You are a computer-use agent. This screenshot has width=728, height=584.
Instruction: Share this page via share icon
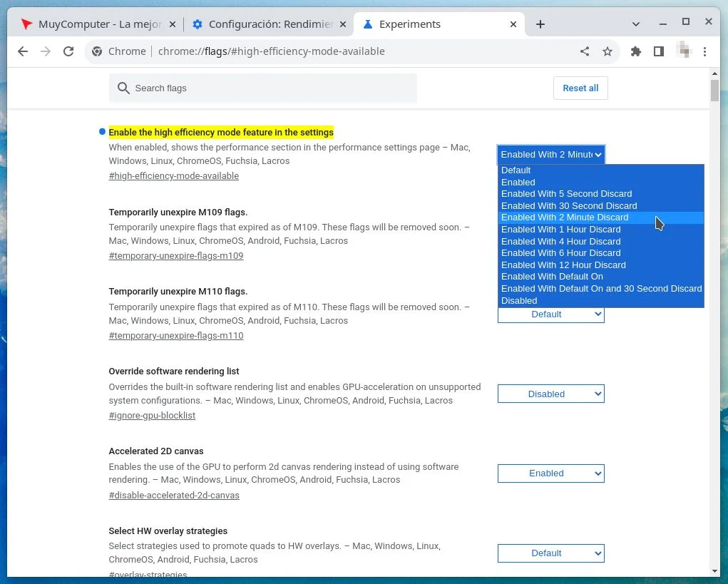click(x=585, y=51)
